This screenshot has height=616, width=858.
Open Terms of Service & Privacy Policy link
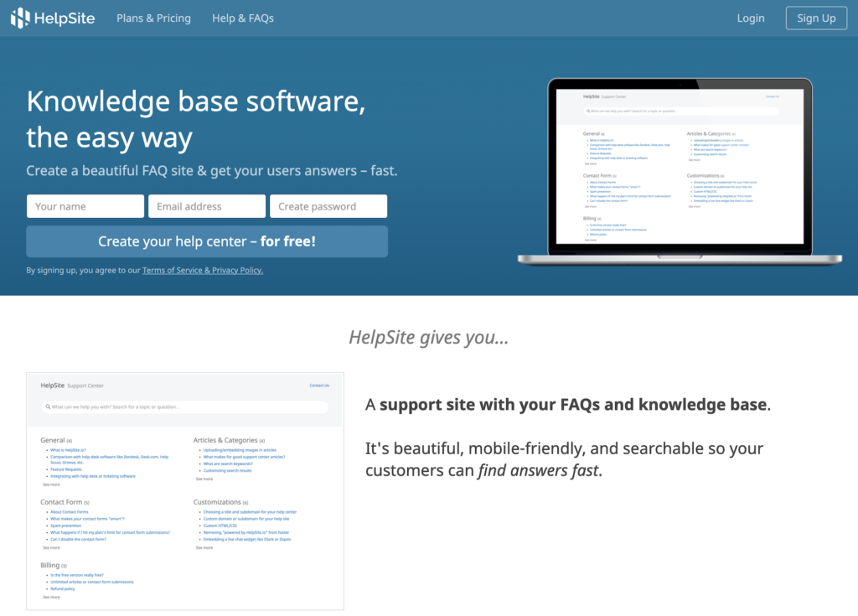(x=203, y=270)
